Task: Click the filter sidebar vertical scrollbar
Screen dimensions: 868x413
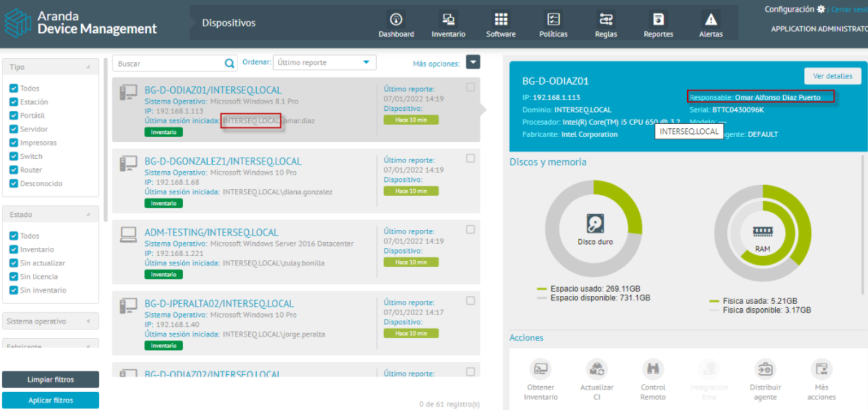Action: [x=106, y=140]
